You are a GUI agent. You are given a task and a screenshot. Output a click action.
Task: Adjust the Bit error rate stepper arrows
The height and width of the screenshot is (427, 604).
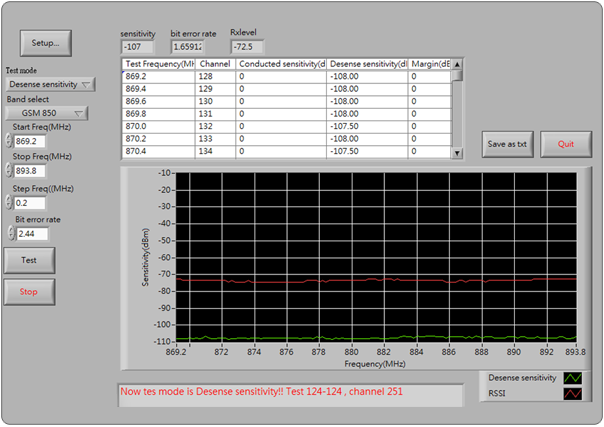point(11,233)
